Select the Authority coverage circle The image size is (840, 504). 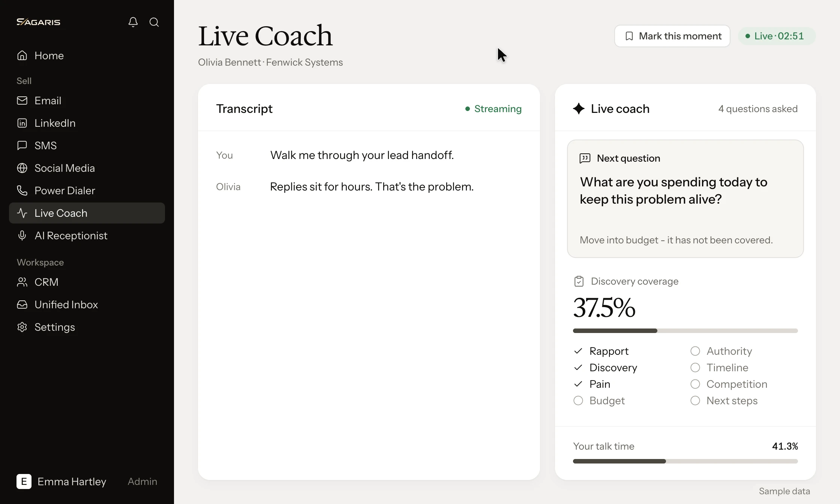695,351
